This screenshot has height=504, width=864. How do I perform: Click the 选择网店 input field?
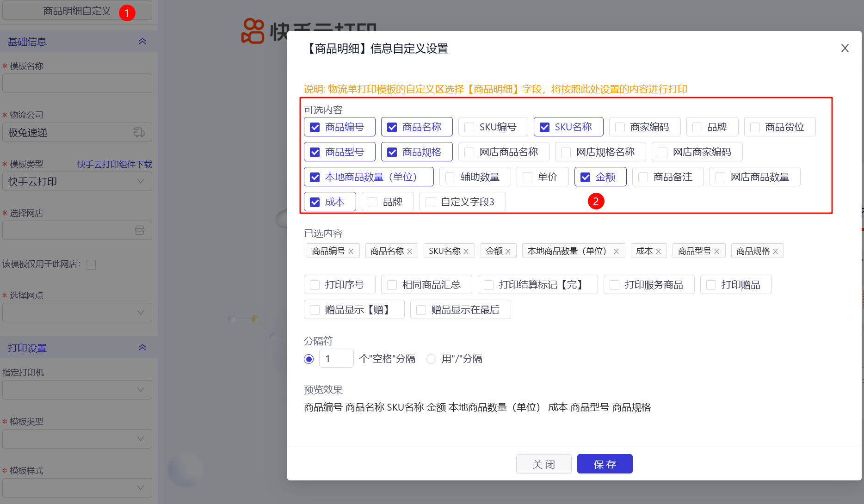point(77,230)
